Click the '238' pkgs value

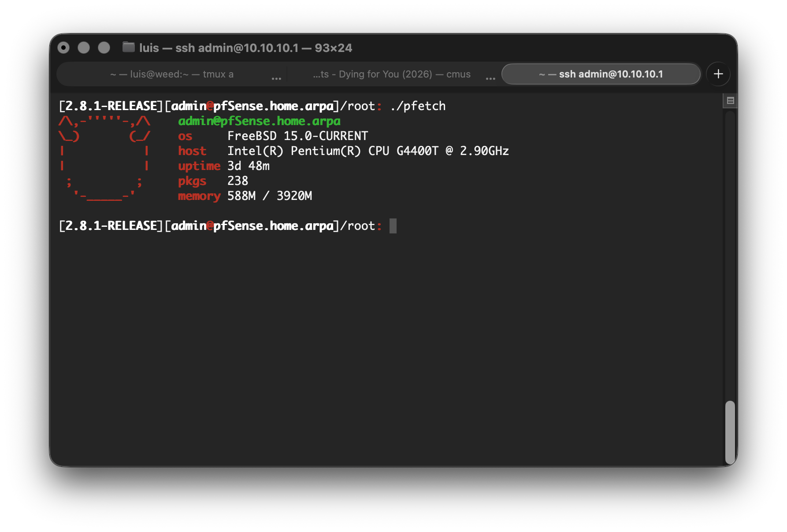coord(238,181)
